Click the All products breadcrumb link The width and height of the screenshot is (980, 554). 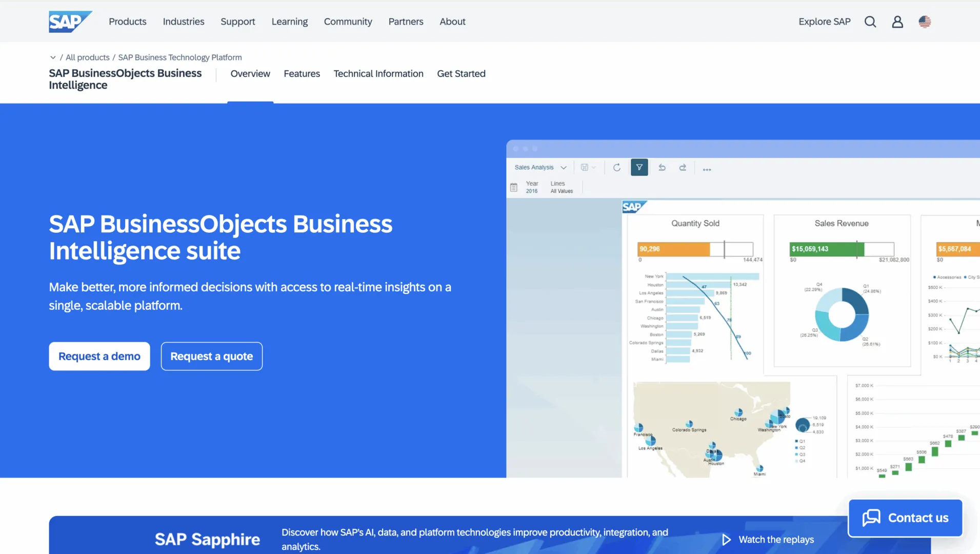click(88, 57)
